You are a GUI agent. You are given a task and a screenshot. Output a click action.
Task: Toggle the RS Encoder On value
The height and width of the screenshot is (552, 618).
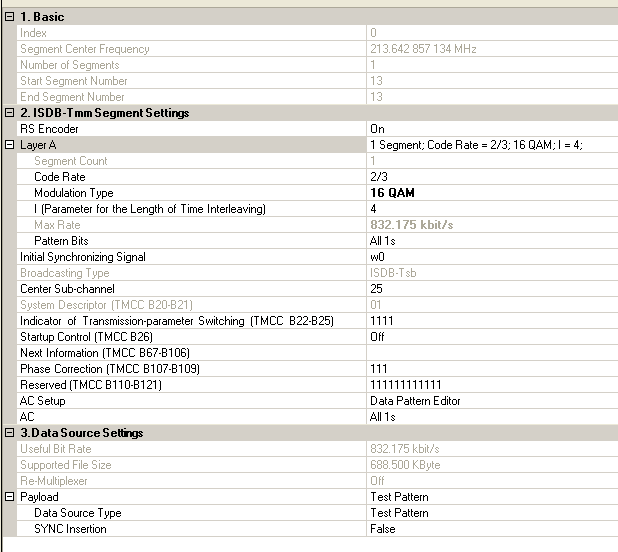tap(490, 129)
